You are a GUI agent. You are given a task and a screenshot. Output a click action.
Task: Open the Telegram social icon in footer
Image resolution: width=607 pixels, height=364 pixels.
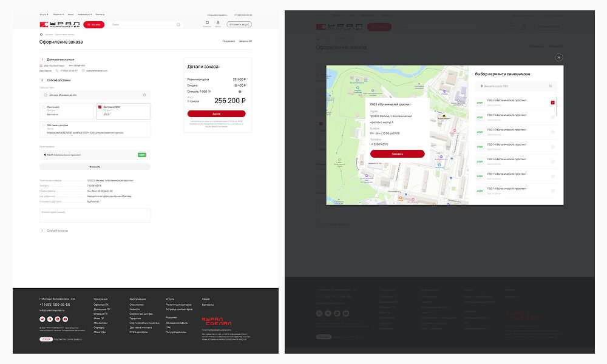point(50,319)
